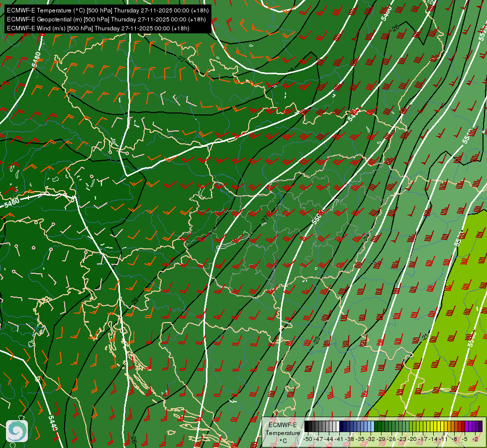Click the red swatch left of the -5 tick
The height and width of the screenshot is (448, 487).
point(463,426)
